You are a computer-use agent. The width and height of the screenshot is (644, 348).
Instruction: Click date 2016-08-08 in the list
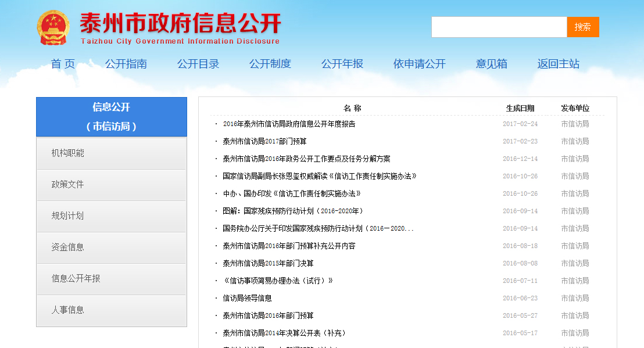click(520, 263)
